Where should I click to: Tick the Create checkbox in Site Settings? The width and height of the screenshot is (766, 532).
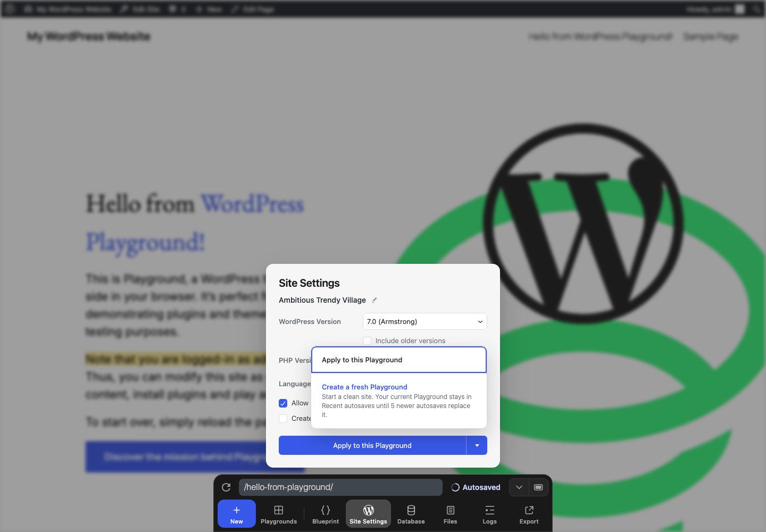283,419
